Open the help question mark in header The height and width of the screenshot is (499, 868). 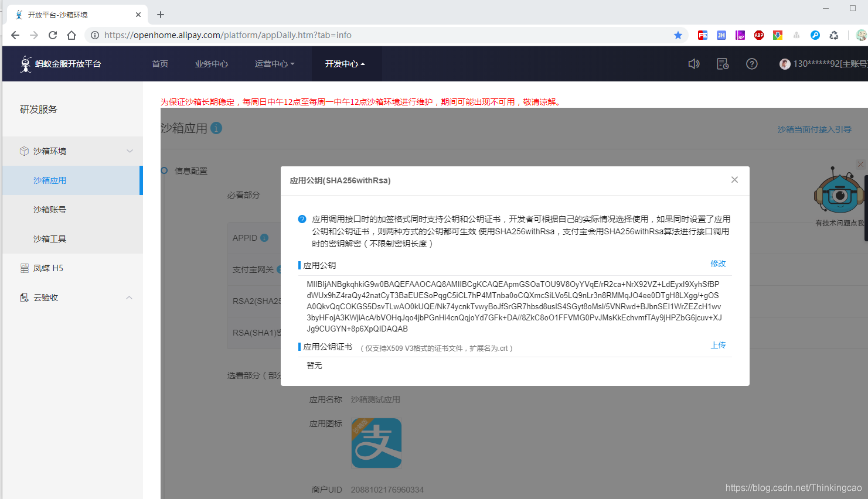(752, 64)
